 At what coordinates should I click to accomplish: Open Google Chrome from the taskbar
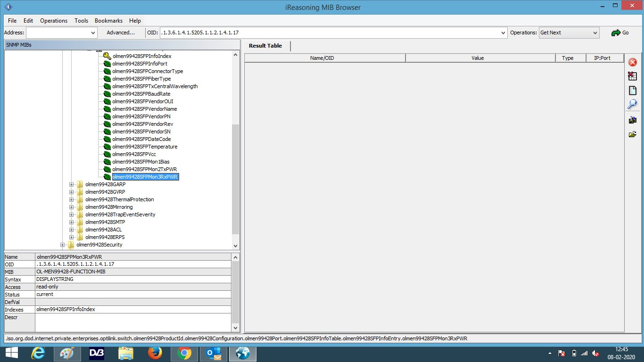point(184,354)
